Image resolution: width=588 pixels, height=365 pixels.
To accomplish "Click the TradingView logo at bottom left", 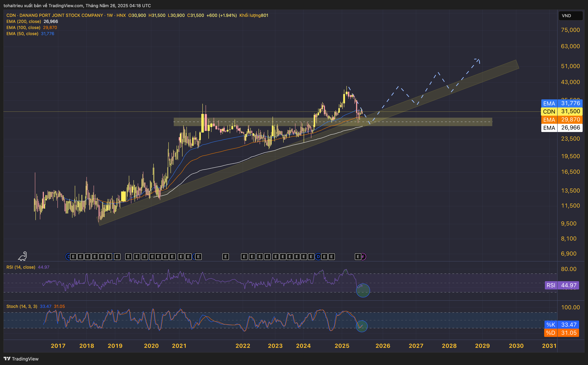I will coord(21,359).
